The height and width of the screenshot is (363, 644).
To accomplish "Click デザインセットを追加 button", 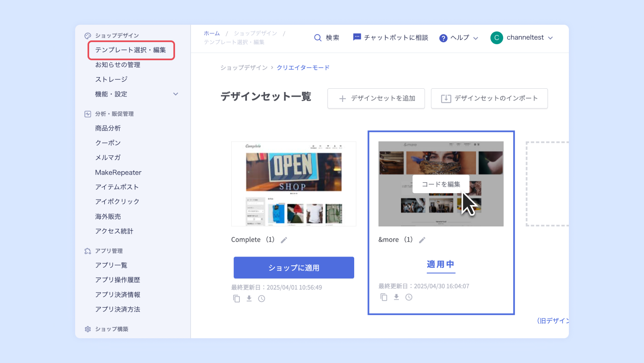I will pos(376,98).
